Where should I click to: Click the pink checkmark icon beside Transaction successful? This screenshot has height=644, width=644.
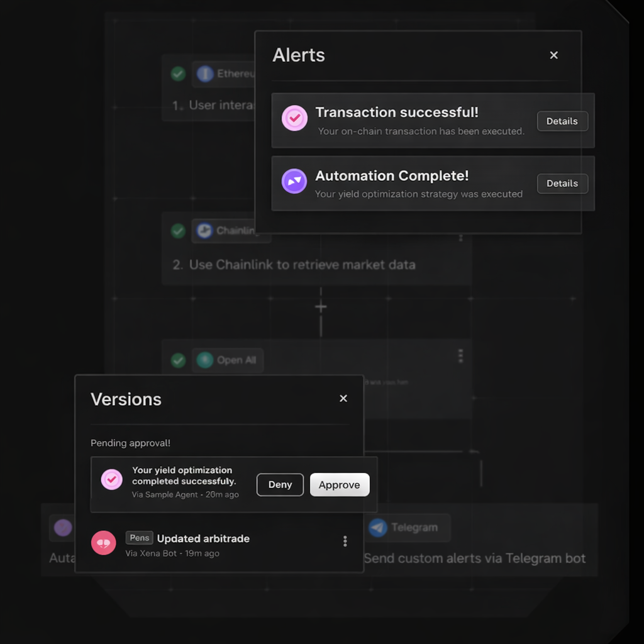(x=294, y=118)
